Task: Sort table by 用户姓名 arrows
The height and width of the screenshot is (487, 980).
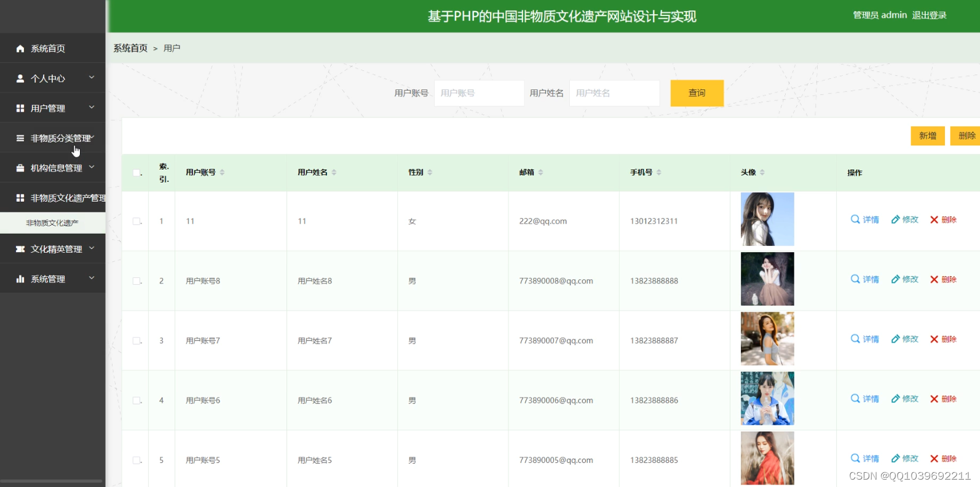Action: coord(334,172)
